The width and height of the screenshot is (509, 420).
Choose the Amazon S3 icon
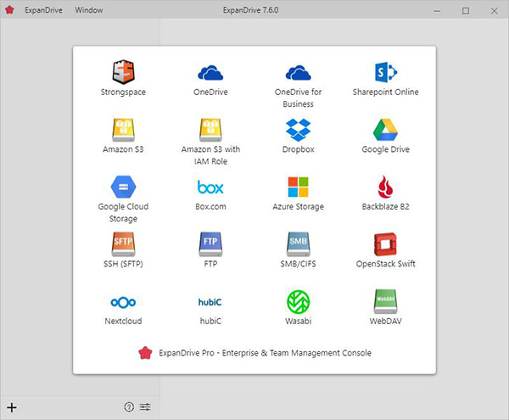(123, 130)
